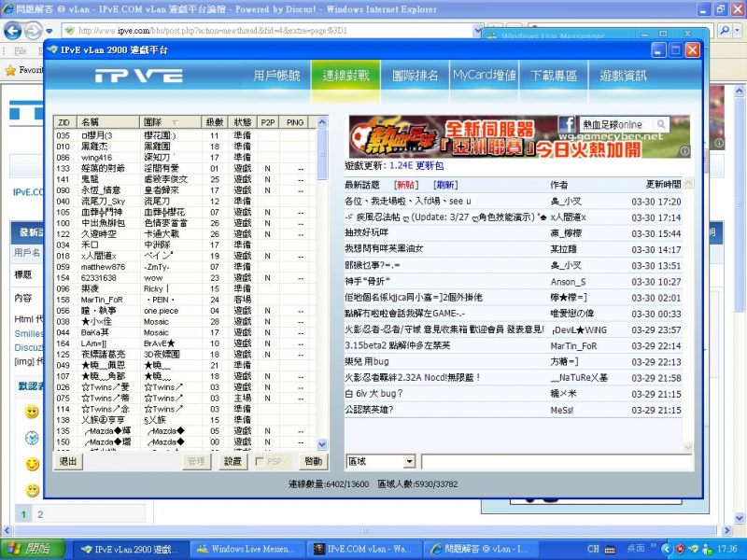Expand the address bar history dropdown
This screenshot has height=560, width=747.
click(x=476, y=30)
